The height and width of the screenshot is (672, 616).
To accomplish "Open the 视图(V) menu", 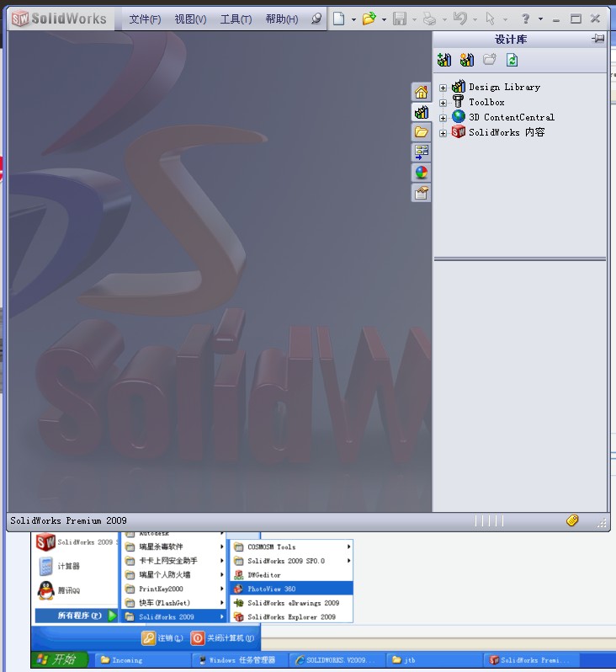I will 190,19.
